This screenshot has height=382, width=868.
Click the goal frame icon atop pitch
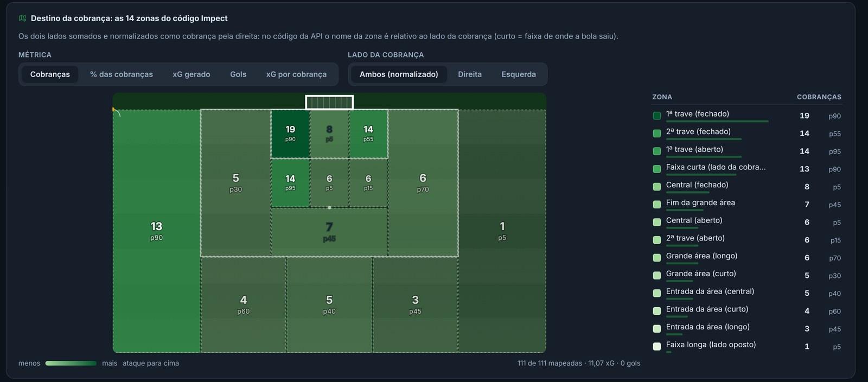pos(329,102)
